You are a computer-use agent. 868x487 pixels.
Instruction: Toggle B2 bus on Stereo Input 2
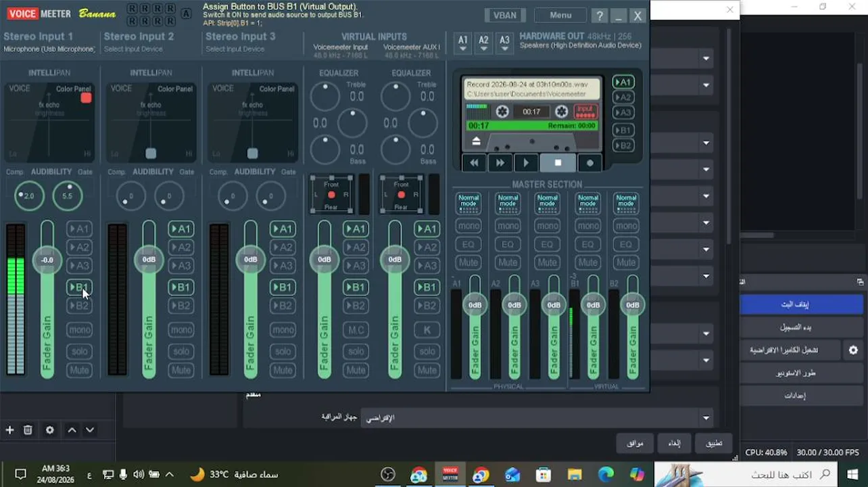(181, 306)
